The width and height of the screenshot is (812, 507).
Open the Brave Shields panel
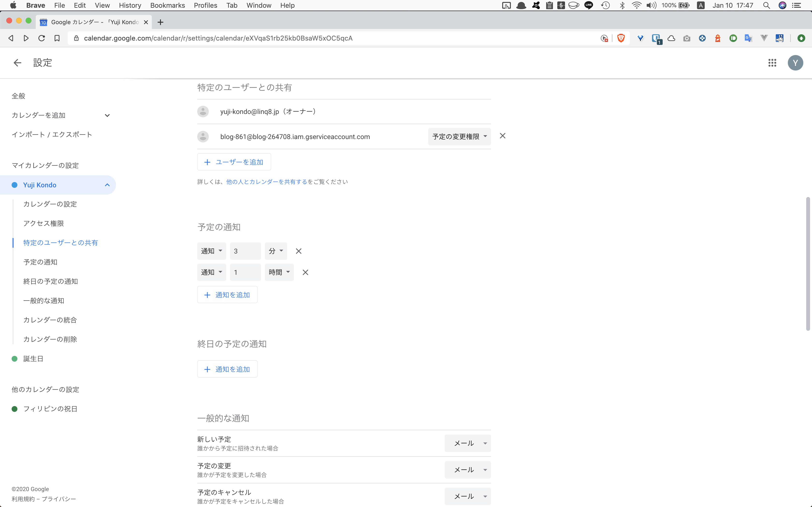click(621, 38)
